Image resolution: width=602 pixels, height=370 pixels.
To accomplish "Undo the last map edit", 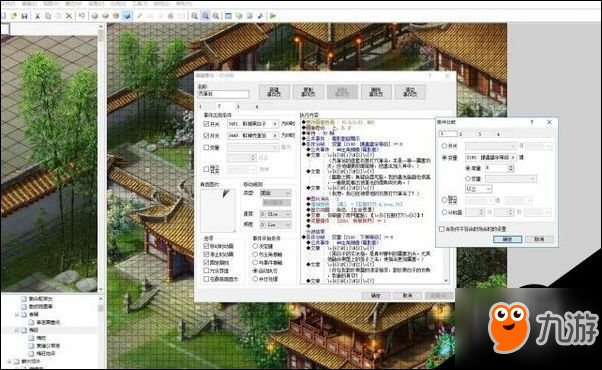I will [82, 16].
